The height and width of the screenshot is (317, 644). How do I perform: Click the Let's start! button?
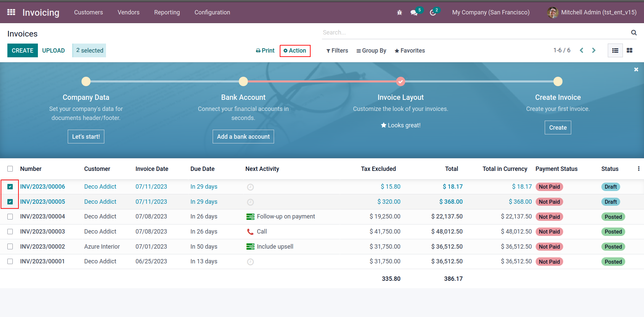[86, 137]
